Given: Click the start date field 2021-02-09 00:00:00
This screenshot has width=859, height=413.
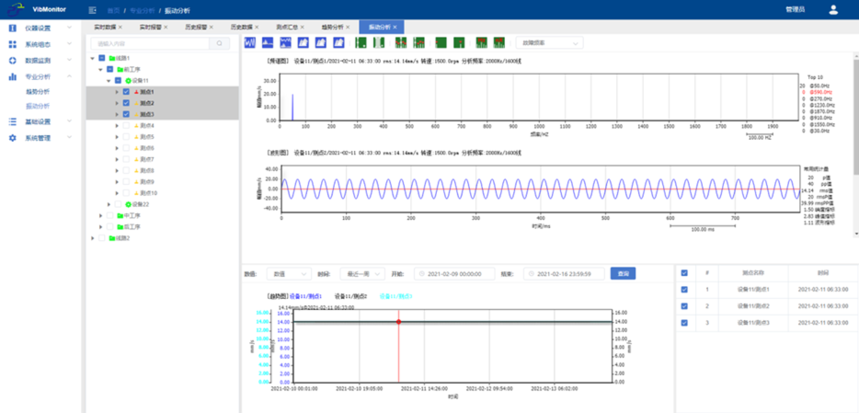Looking at the screenshot, I should click(x=454, y=273).
